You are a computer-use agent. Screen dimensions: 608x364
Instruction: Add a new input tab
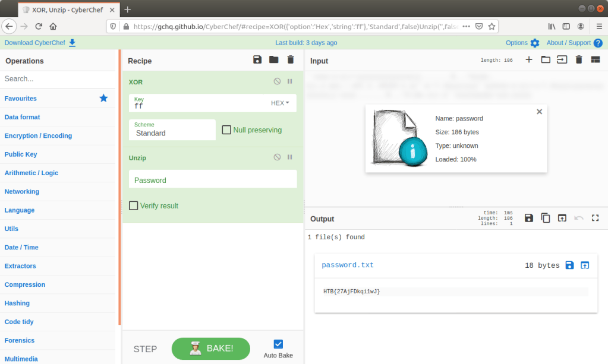[529, 59]
